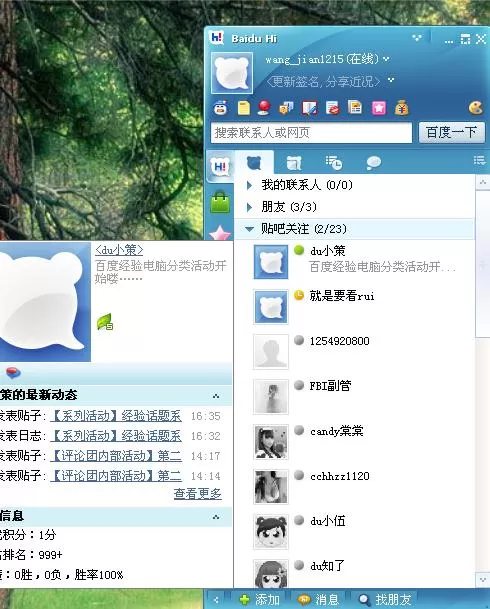Open the main menu list icon at right
The width and height of the screenshot is (490, 609).
[480, 160]
